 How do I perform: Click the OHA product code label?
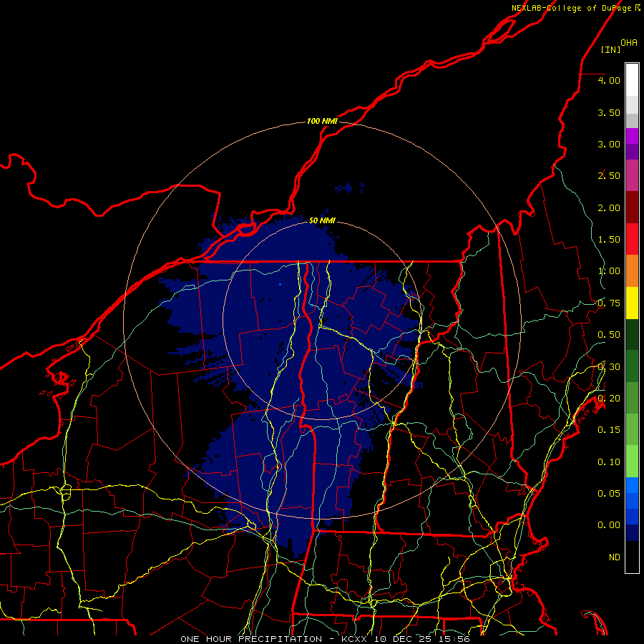tap(629, 42)
